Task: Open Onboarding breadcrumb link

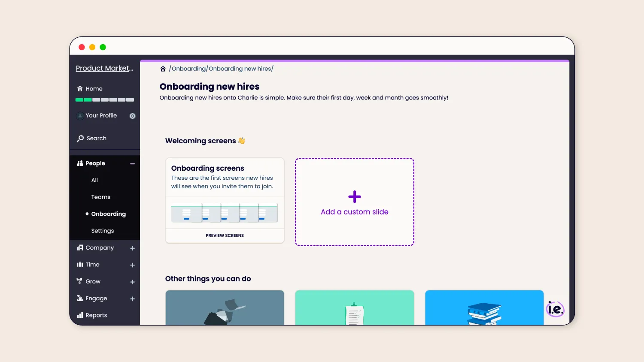Action: (x=188, y=69)
